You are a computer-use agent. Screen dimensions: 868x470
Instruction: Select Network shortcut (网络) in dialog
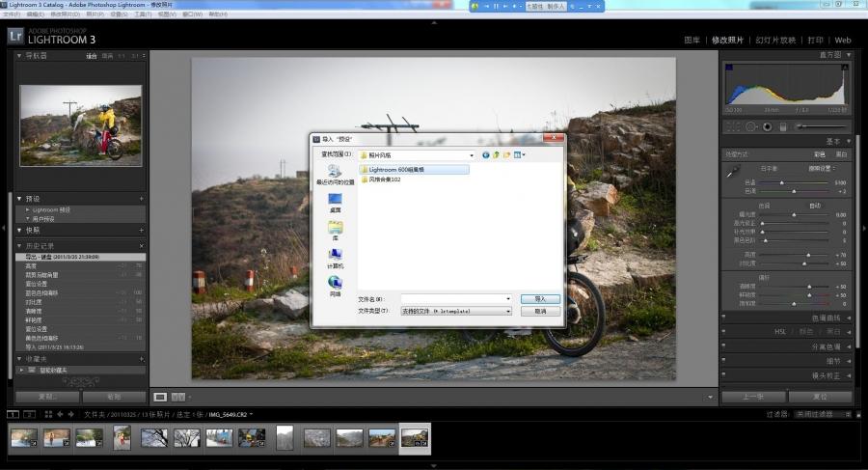335,286
